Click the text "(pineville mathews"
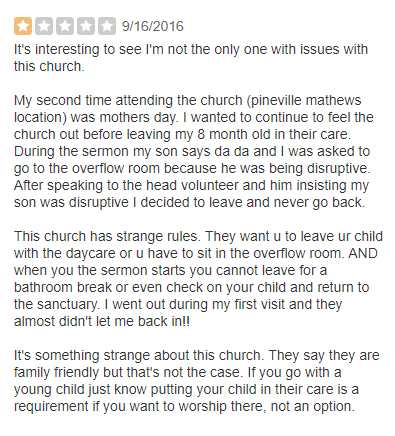The width and height of the screenshot is (395, 436). pos(304,100)
